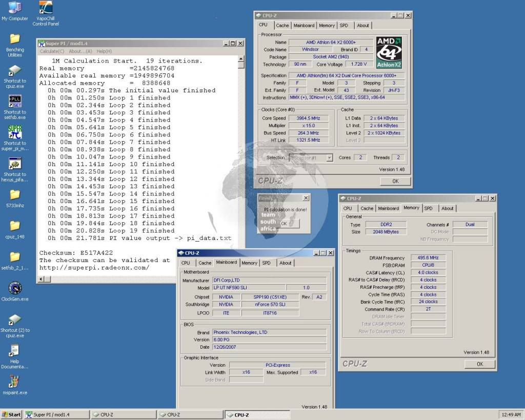The height and width of the screenshot is (420, 525).
Task: Select CPU tab in the Memory CPU-Z window
Action: pos(348,208)
